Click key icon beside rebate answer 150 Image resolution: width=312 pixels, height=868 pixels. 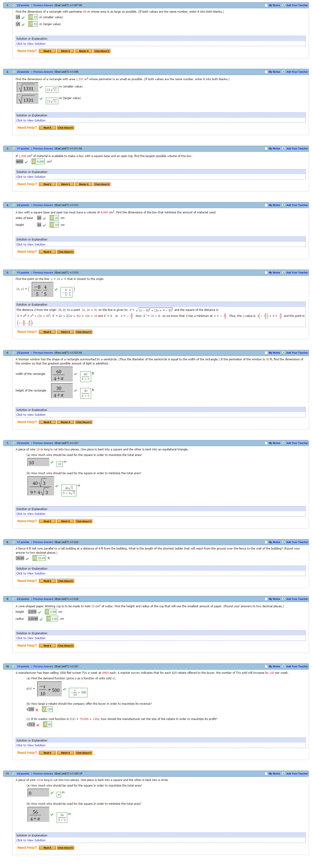(x=44, y=709)
